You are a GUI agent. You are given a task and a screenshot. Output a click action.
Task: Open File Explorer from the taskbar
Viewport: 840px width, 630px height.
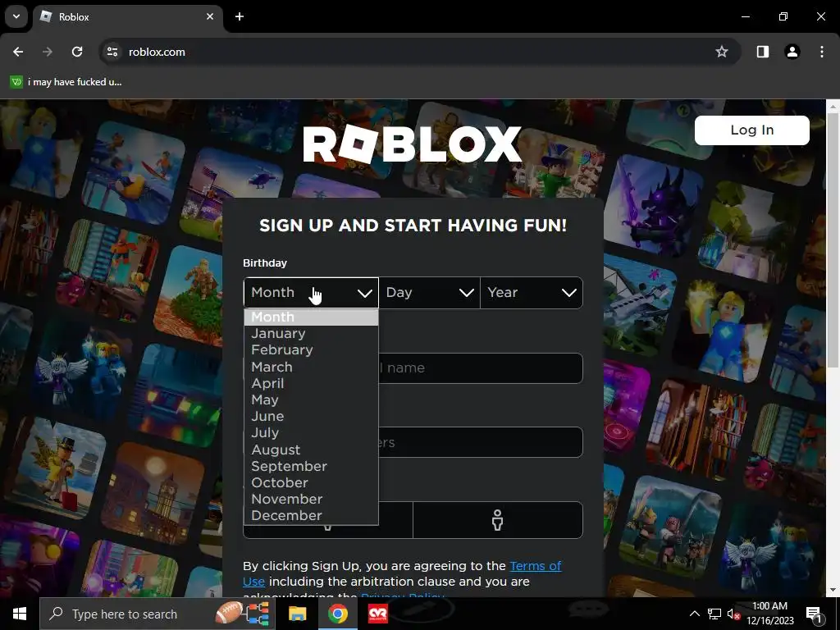click(x=297, y=614)
